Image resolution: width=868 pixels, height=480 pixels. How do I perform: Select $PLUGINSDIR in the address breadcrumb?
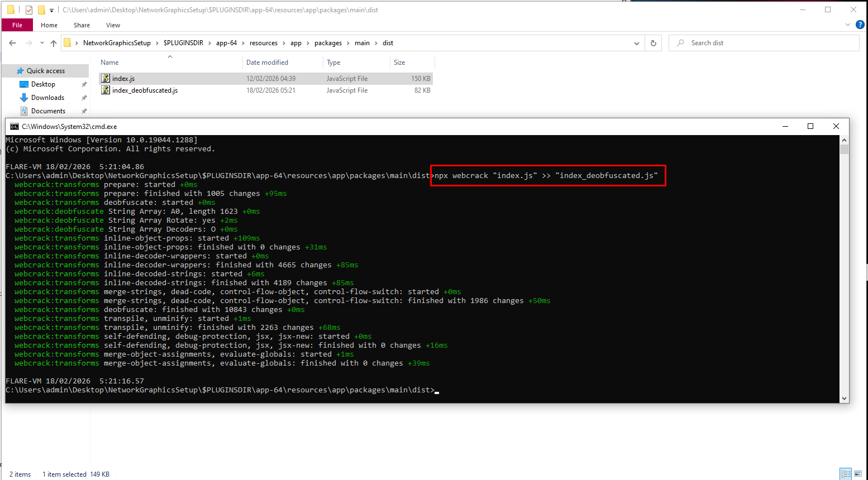(183, 43)
